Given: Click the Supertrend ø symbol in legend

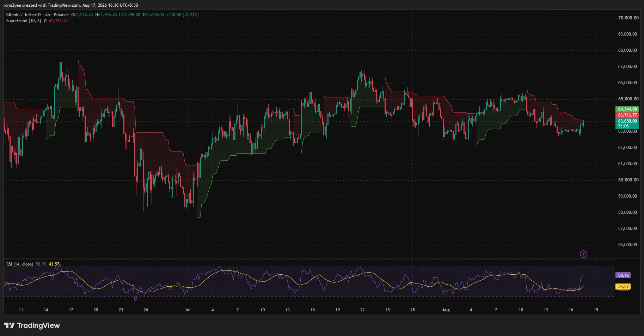Looking at the screenshot, I should 45,21.
